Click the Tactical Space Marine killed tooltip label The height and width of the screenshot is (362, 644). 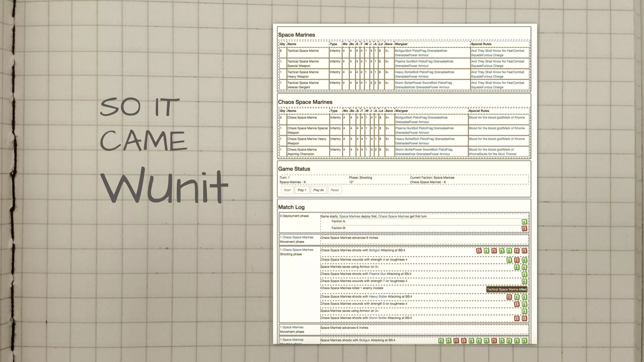(x=506, y=289)
